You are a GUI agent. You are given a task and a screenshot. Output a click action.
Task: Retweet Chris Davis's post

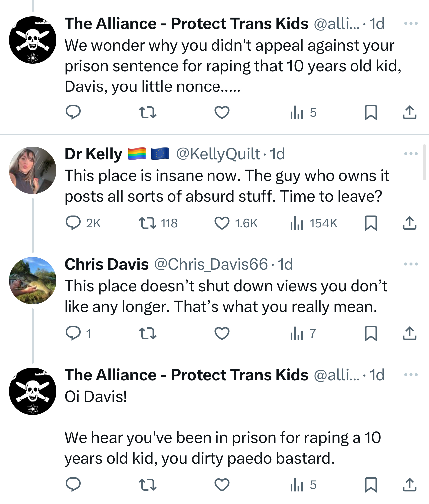tap(147, 333)
